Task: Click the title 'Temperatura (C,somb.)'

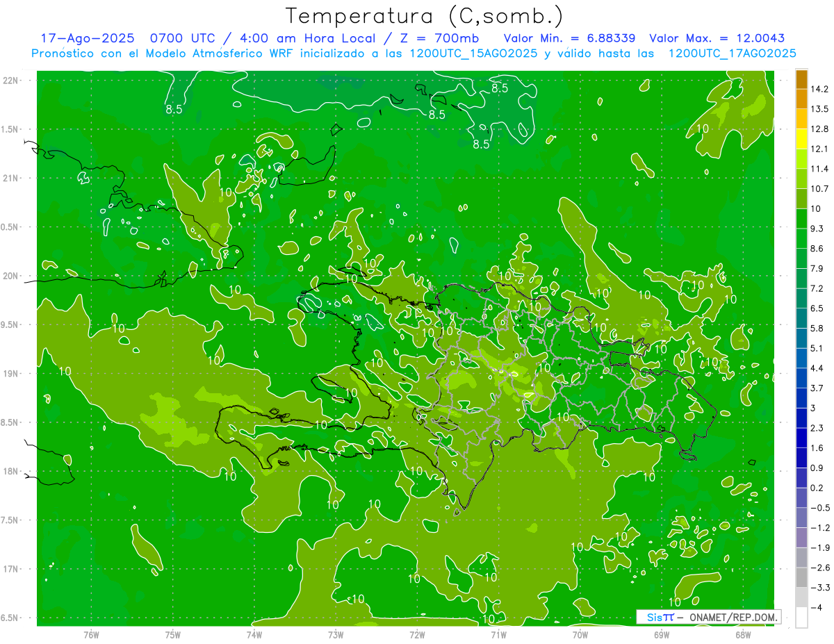Action: coord(425,16)
